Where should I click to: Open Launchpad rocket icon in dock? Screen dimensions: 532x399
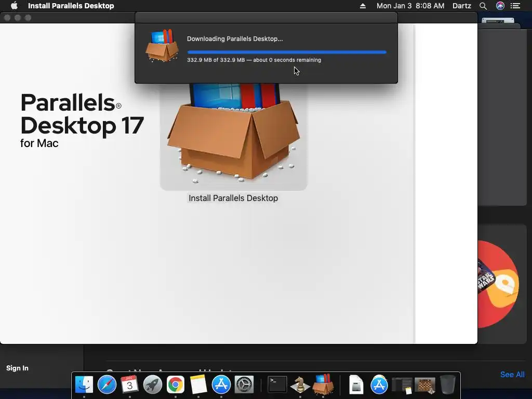pyautogui.click(x=153, y=385)
